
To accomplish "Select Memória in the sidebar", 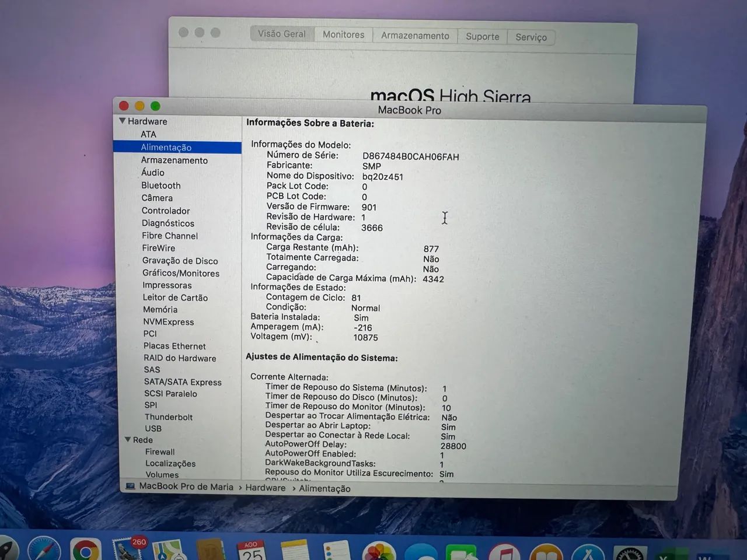I will (160, 310).
